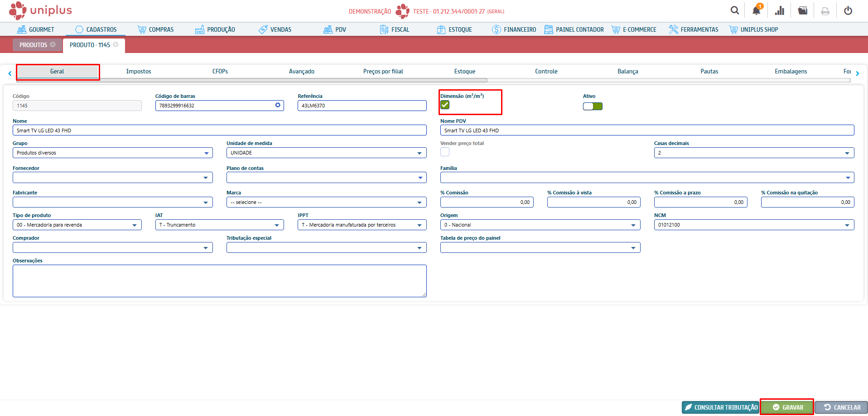Open the PRODUÇÃO menu
This screenshot has width=868, height=416.
point(215,29)
